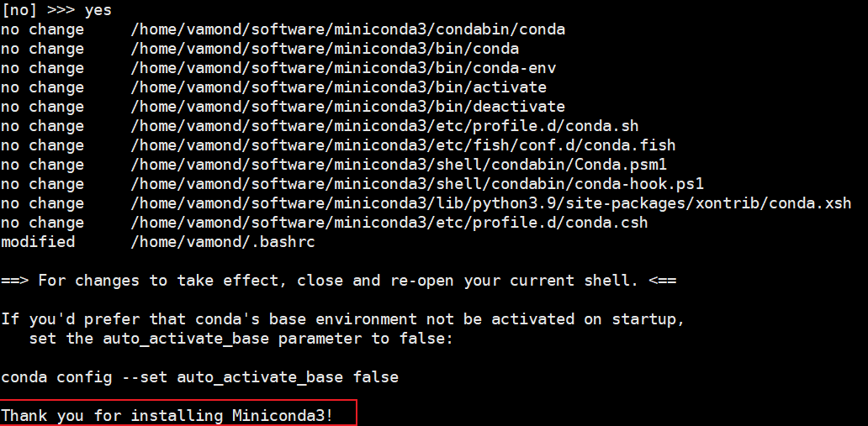Select the miniconda3/bin/conda path text
This screenshot has width=868, height=426.
325,49
